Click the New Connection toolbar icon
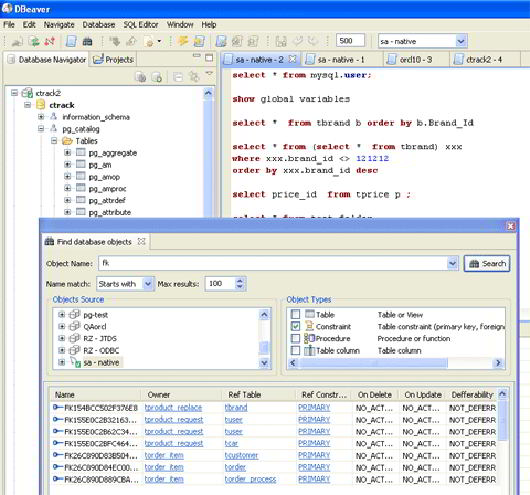This screenshot has height=495, width=530. [x=17, y=41]
